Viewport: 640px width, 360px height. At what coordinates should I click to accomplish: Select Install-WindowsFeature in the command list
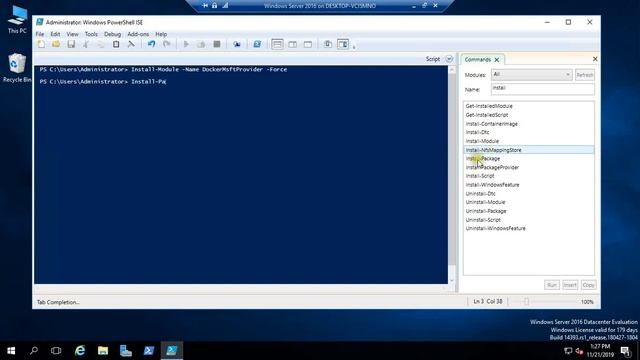(x=492, y=185)
